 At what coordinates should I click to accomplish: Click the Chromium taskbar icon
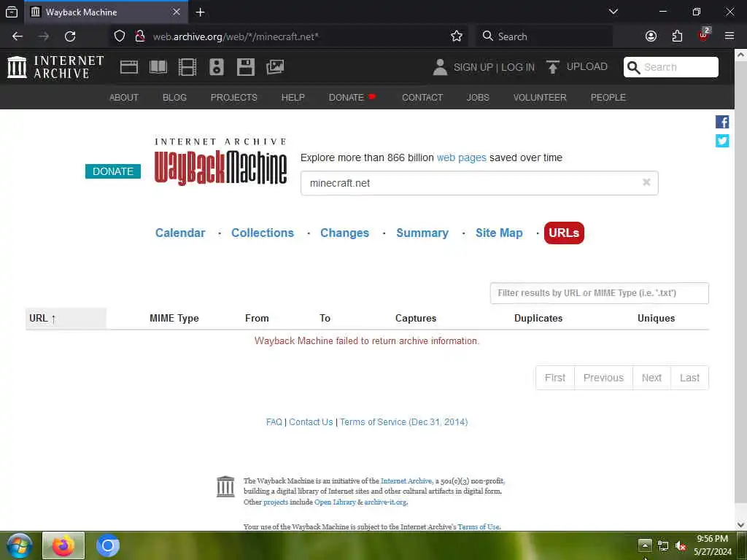pos(108,545)
